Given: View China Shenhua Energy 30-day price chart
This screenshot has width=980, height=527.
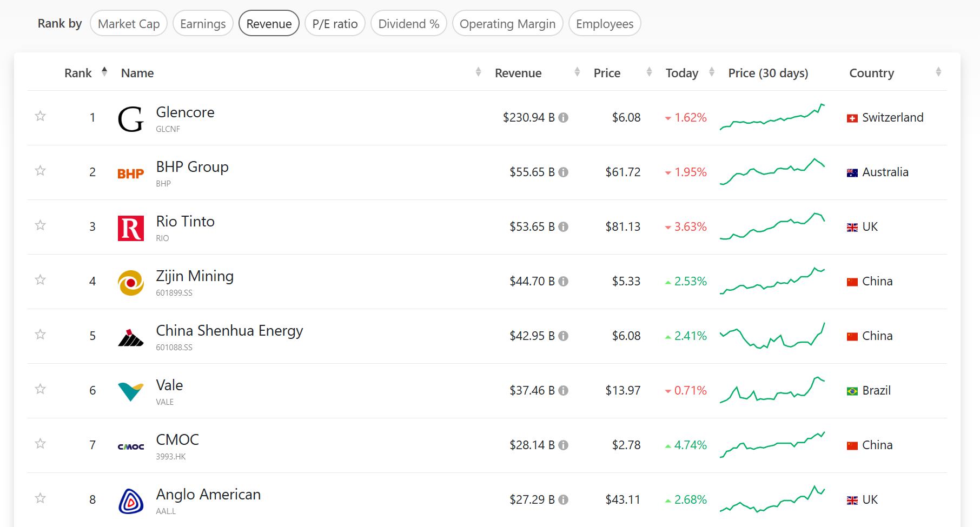Looking at the screenshot, I should [772, 336].
